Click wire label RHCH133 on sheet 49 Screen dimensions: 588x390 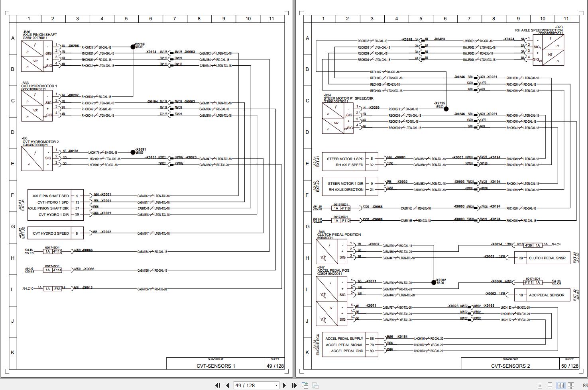pyautogui.click(x=87, y=47)
